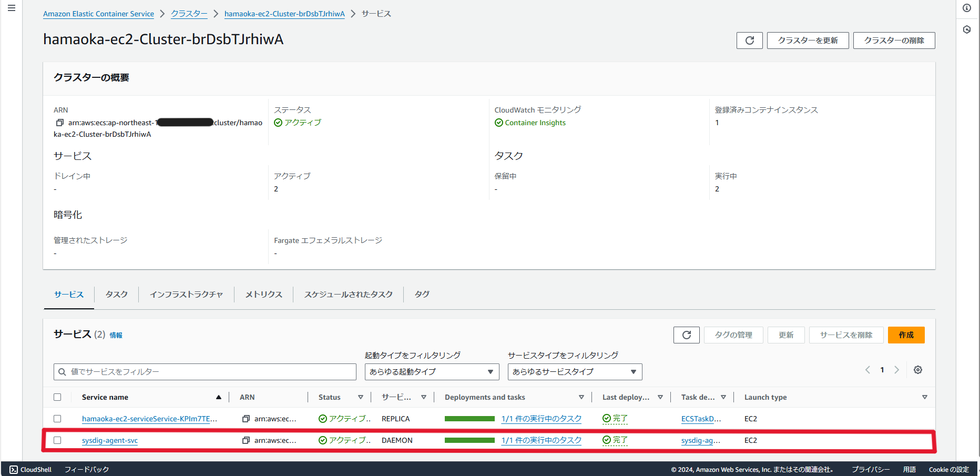
Task: Copy the cluster ARN with the copy icon
Action: tap(59, 123)
